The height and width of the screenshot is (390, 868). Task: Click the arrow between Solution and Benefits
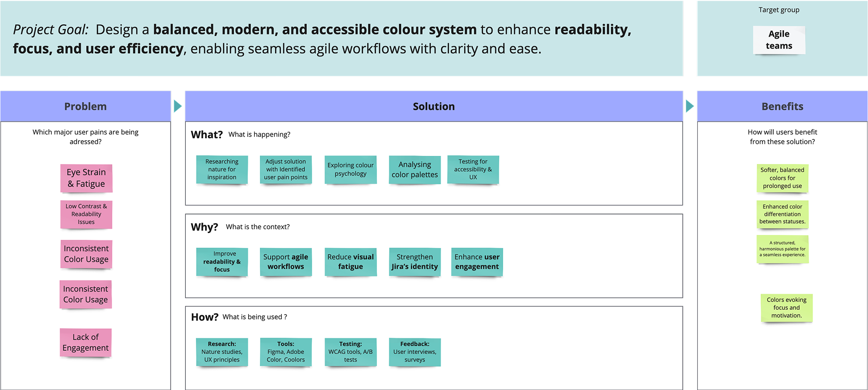690,106
